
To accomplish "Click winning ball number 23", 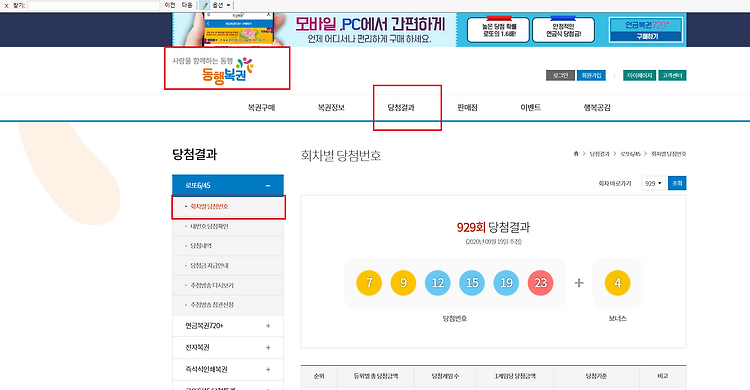I will (x=540, y=283).
